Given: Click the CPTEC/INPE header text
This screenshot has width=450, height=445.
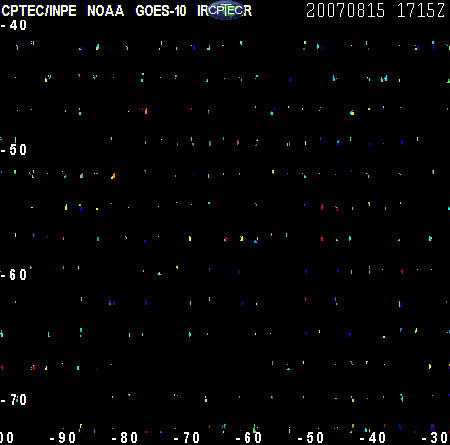Looking at the screenshot, I should click(x=39, y=11).
